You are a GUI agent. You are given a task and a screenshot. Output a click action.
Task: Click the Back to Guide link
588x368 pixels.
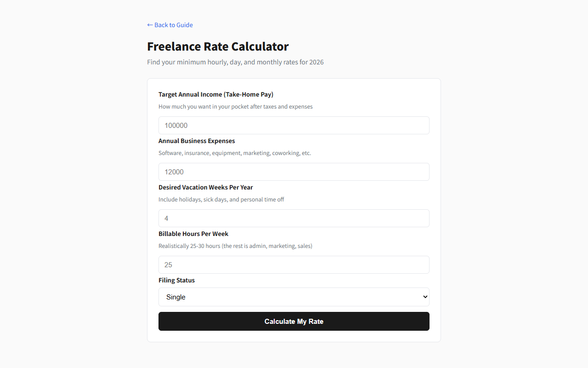tap(173, 25)
